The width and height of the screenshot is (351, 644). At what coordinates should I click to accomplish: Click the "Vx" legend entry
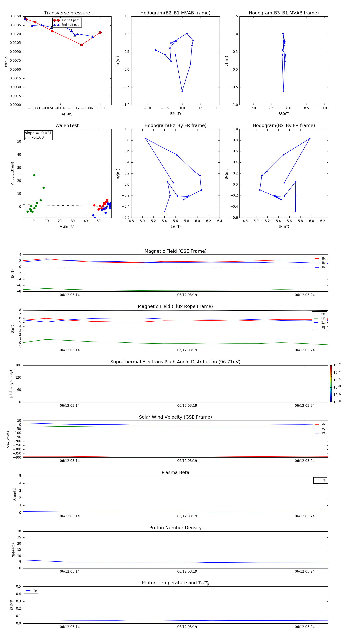click(320, 424)
